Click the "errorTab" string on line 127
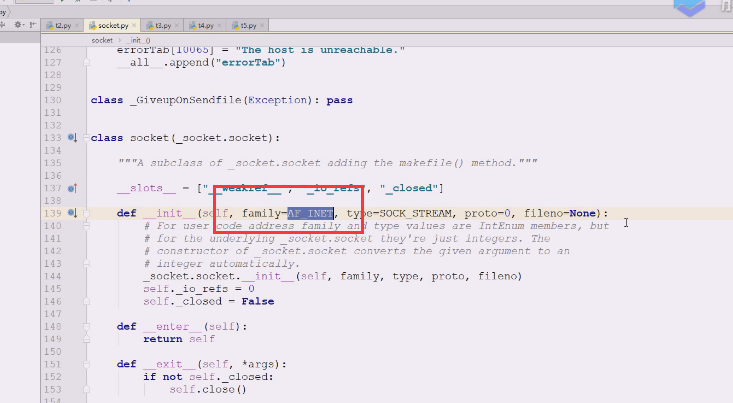733x403 pixels. 248,63
